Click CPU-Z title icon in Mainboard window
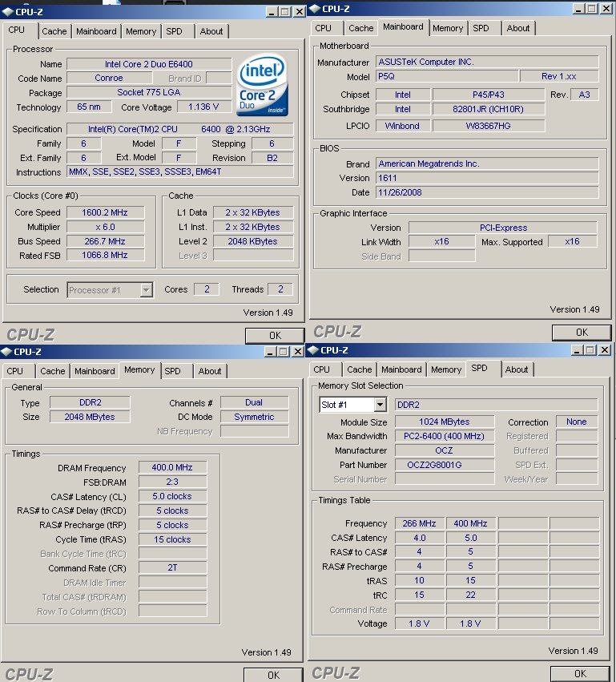616x682 pixels. 315,9
